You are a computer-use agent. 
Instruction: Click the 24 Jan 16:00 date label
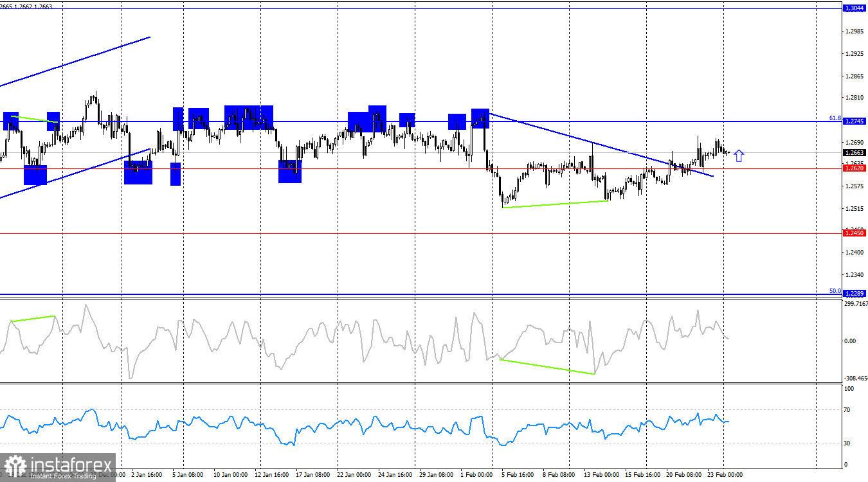coord(395,476)
